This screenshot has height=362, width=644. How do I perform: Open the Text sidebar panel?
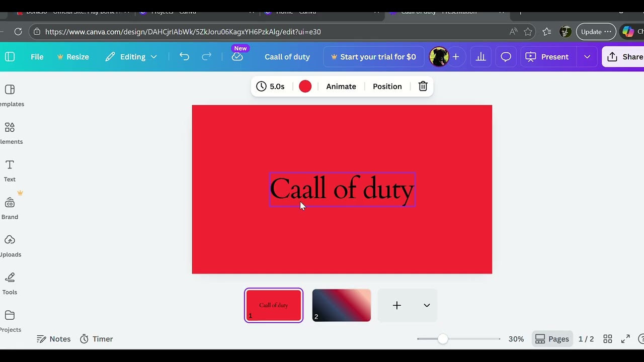(x=10, y=171)
